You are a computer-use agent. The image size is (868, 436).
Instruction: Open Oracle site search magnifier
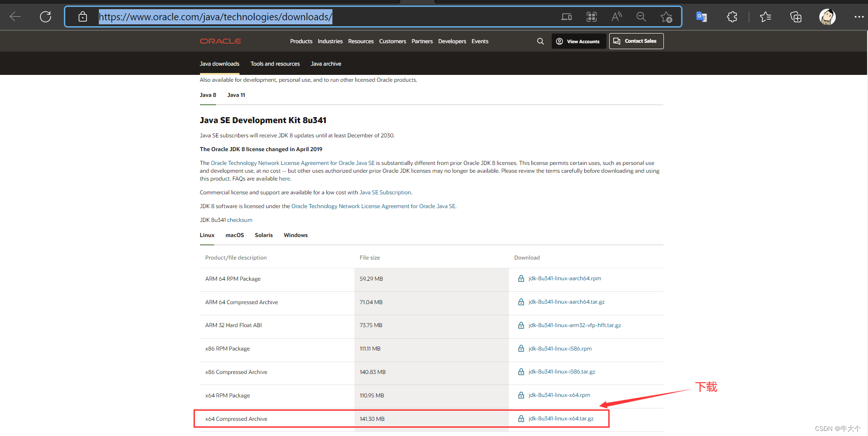(540, 41)
